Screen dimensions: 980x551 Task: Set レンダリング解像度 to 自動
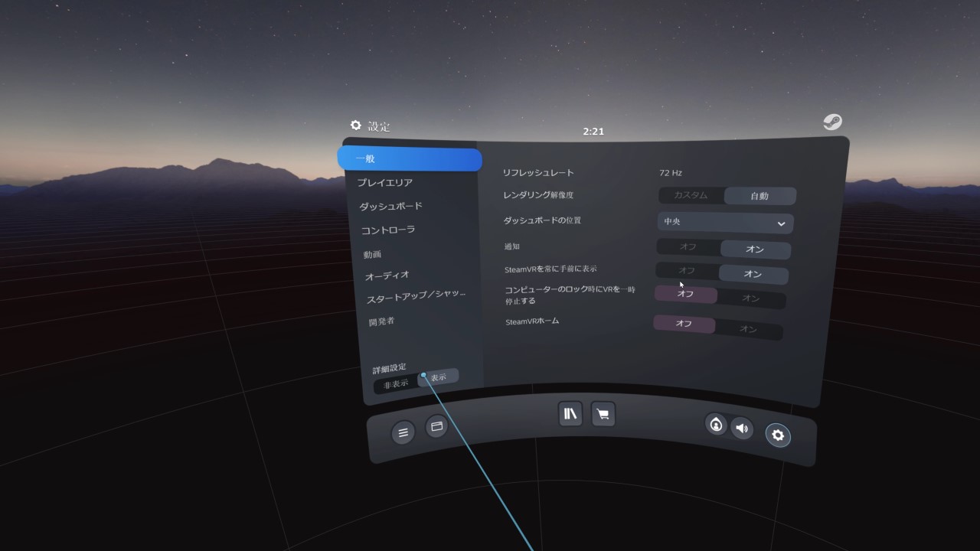(759, 196)
